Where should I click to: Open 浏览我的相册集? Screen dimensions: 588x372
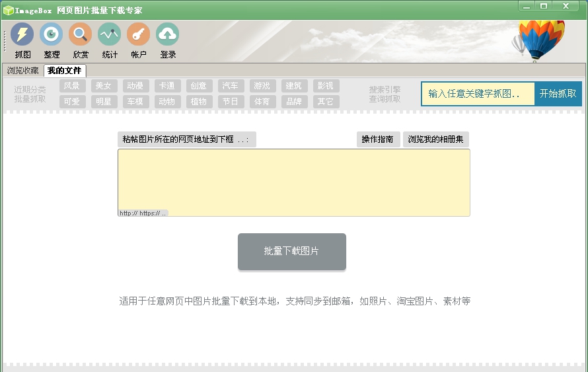tap(436, 139)
